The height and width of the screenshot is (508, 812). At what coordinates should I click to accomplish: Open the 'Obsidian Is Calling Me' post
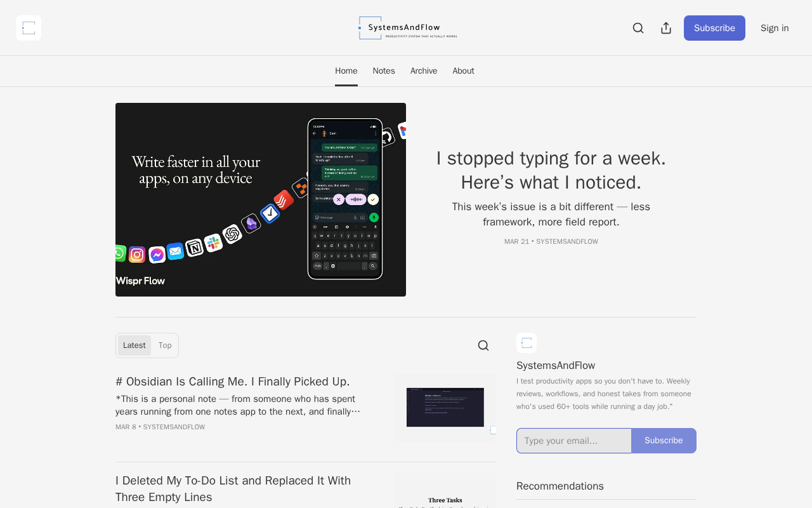[x=233, y=382]
